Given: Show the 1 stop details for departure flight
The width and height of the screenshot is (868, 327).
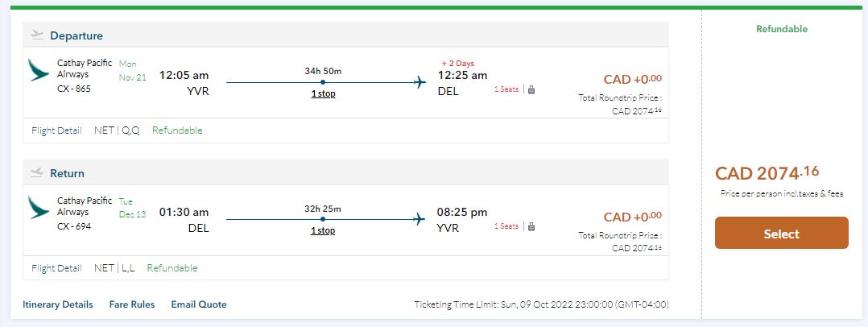Looking at the screenshot, I should 323,93.
